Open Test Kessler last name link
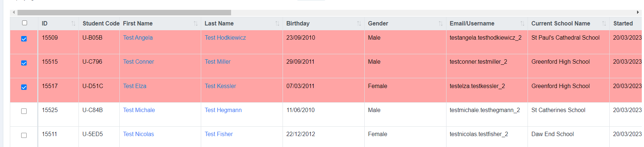Image resolution: width=644 pixels, height=147 pixels. tap(220, 86)
